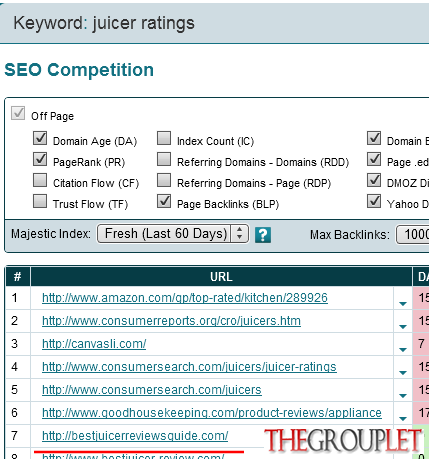429x459 pixels.
Task: Open consumersearch.com juicer-ratings link
Action: coord(189,367)
